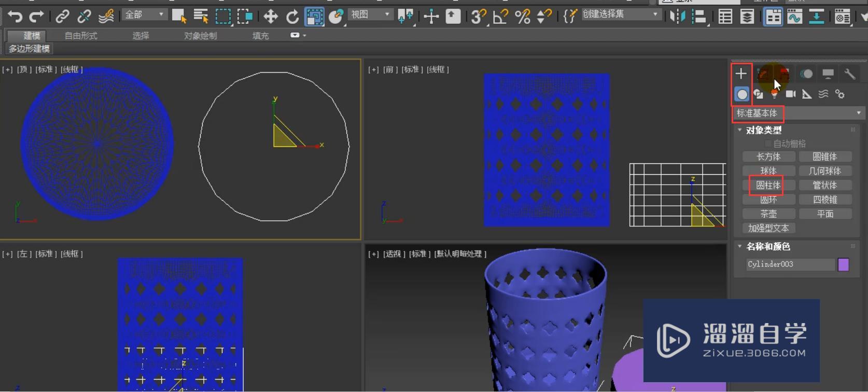
Task: Click the Redo arrow in the toolbar
Action: click(36, 17)
